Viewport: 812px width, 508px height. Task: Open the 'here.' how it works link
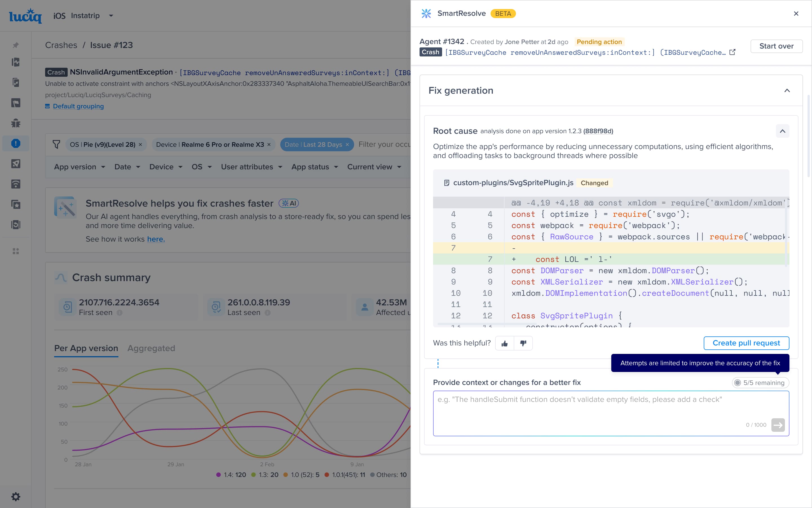tap(156, 239)
